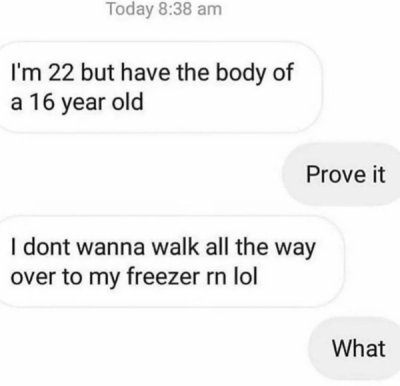Viewport: 400px width, 386px height.
Task: Click the '8:38' time in the header
Action: (176, 9)
